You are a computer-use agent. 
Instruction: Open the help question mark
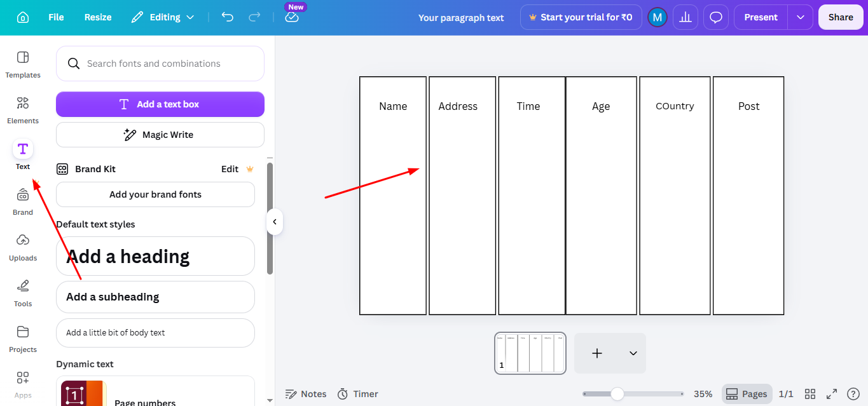tap(853, 394)
